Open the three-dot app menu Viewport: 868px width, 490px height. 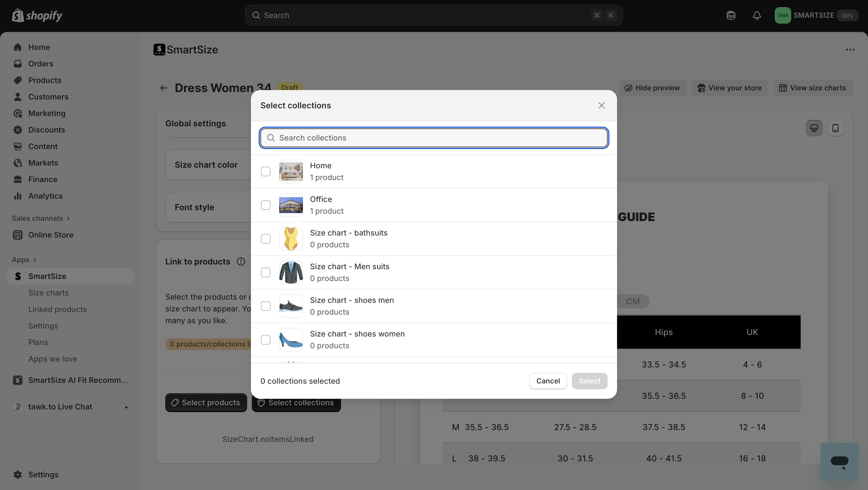[x=850, y=50]
